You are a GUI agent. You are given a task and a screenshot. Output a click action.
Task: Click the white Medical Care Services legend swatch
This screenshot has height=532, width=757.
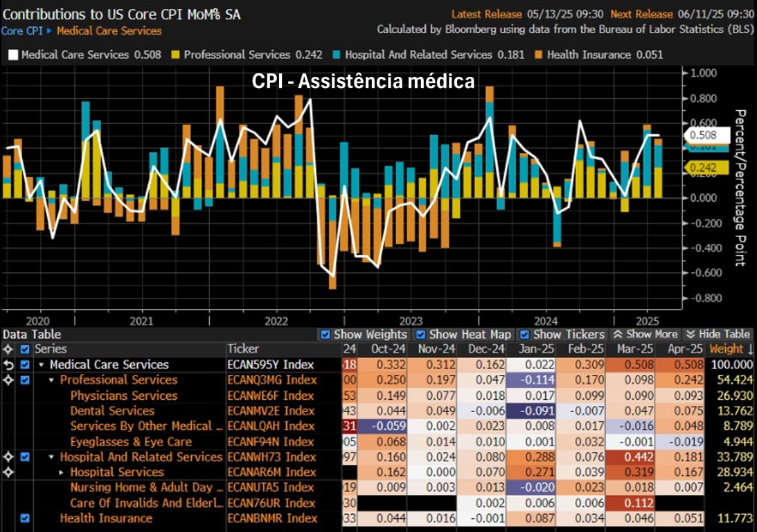pos(13,55)
